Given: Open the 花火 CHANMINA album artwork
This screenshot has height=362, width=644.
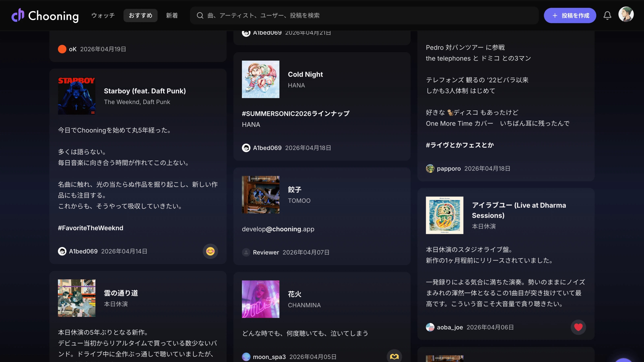Looking at the screenshot, I should click(x=260, y=299).
